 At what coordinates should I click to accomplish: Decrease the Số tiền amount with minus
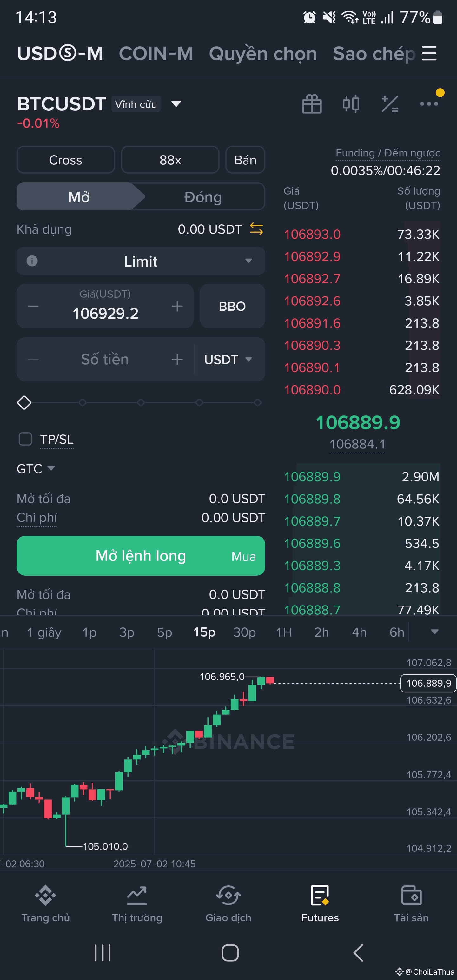pos(33,360)
